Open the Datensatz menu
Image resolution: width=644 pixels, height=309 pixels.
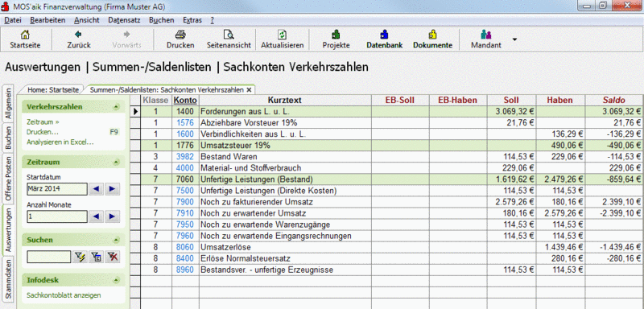pyautogui.click(x=125, y=19)
